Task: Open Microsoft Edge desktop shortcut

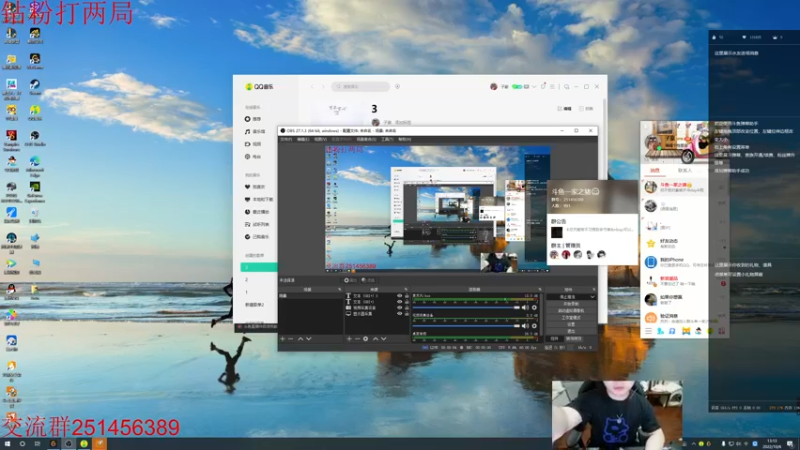Action: (x=35, y=166)
